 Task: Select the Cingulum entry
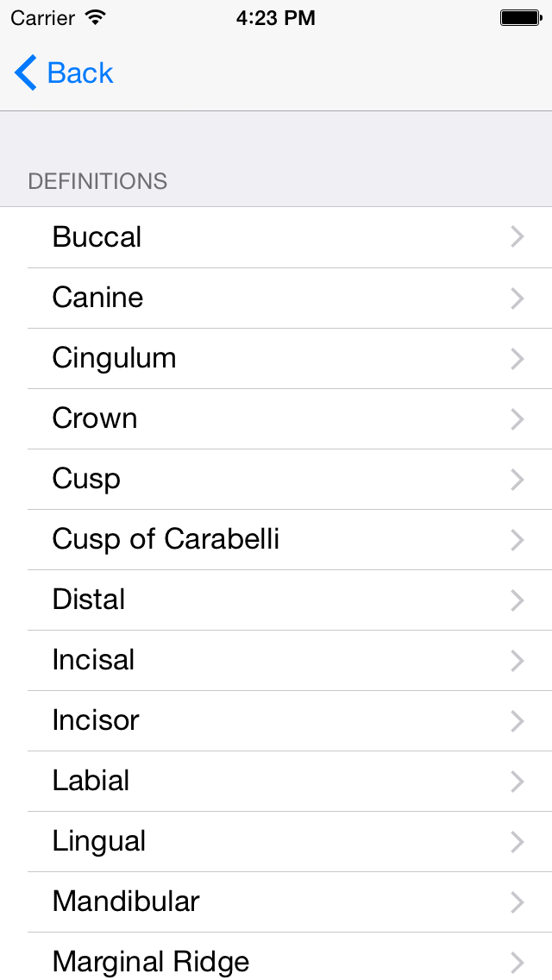114,358
